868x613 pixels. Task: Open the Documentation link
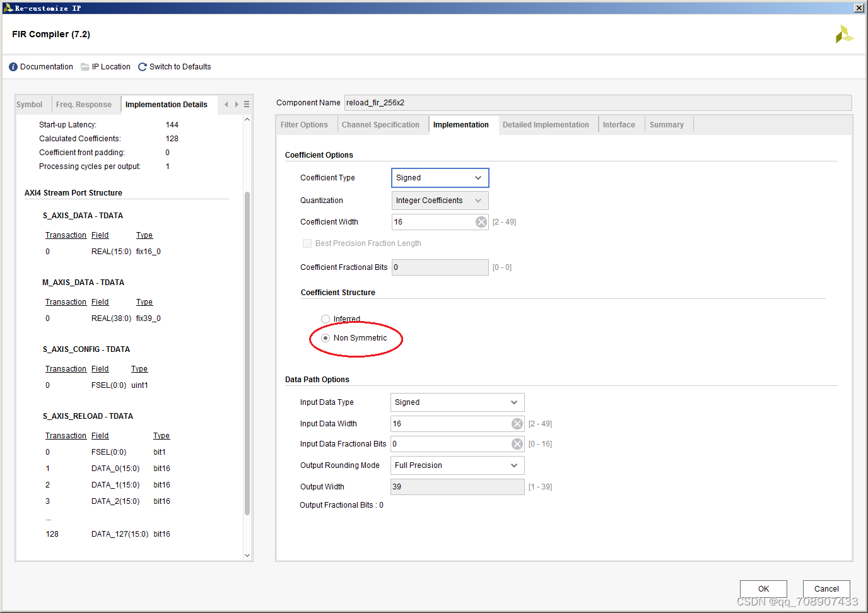pyautogui.click(x=47, y=67)
